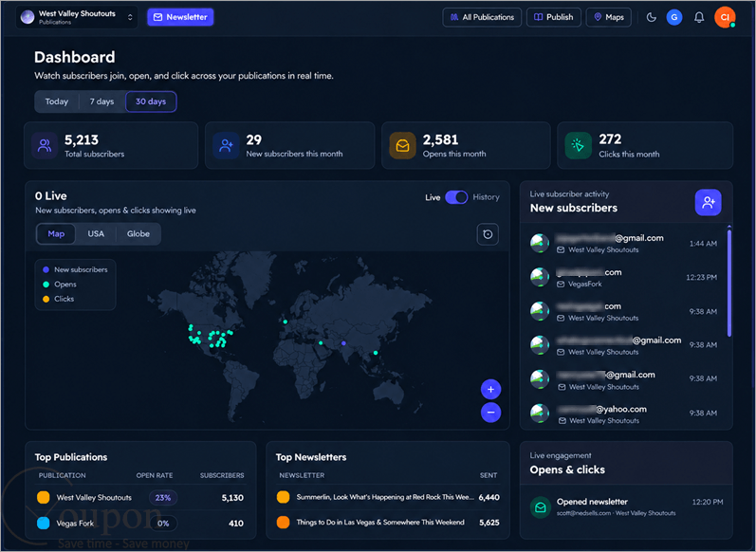Viewport: 756px width, 552px height.
Task: Click the Clicks this month cursor icon
Action: [578, 146]
